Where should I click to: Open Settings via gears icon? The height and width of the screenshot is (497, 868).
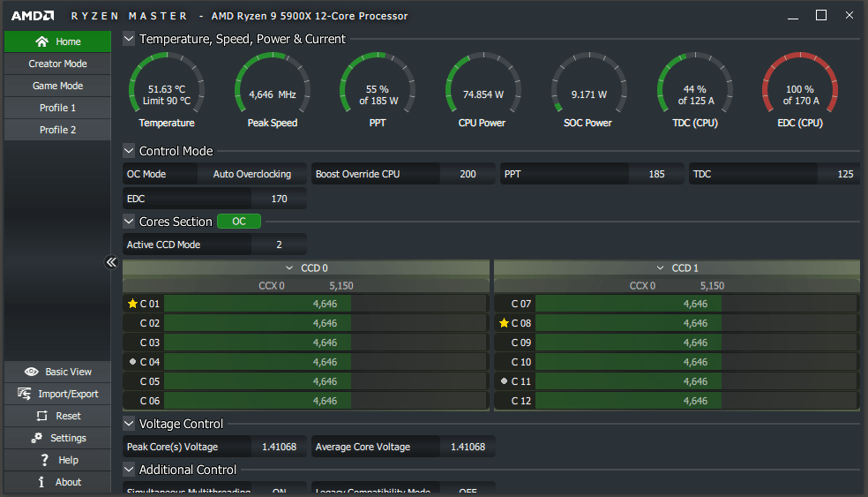point(36,438)
